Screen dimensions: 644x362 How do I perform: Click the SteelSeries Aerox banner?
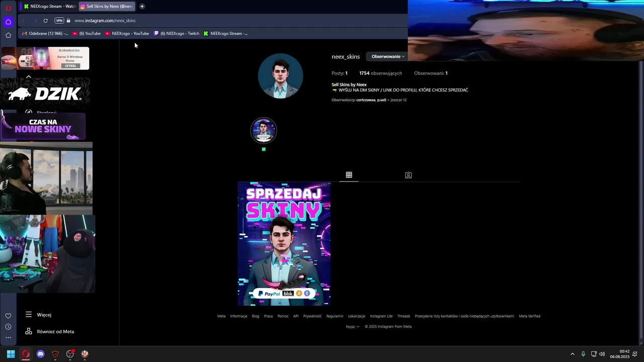[45, 58]
